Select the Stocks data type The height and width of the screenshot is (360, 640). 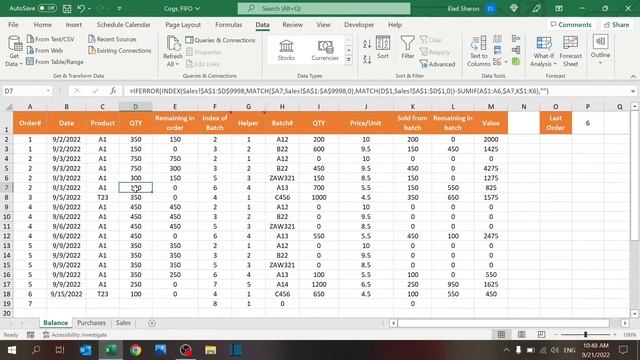tap(286, 50)
